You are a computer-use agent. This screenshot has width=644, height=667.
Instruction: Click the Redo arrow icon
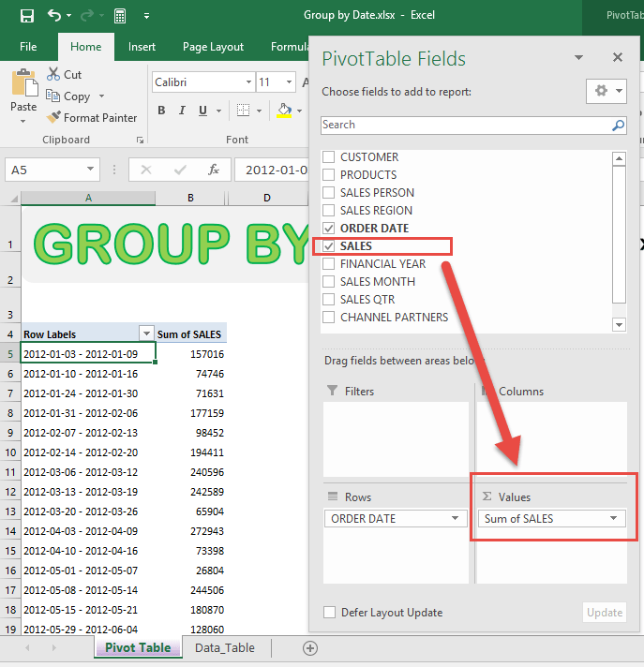click(87, 16)
